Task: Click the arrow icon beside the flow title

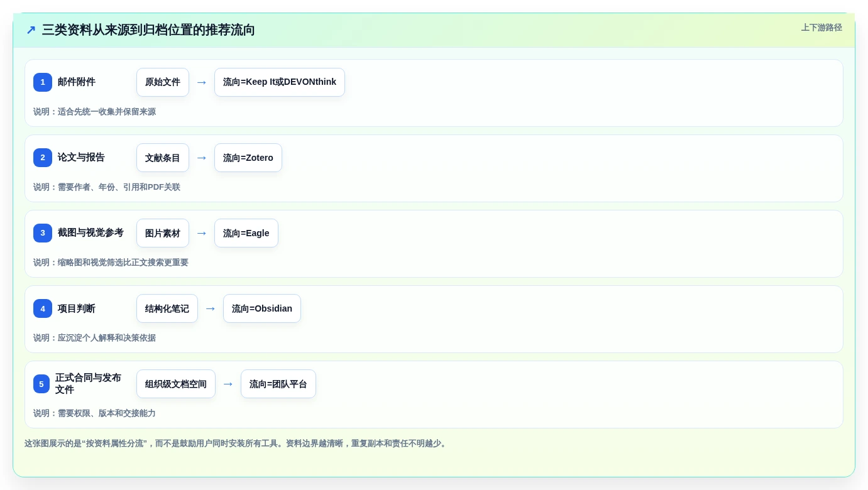Action: [31, 30]
